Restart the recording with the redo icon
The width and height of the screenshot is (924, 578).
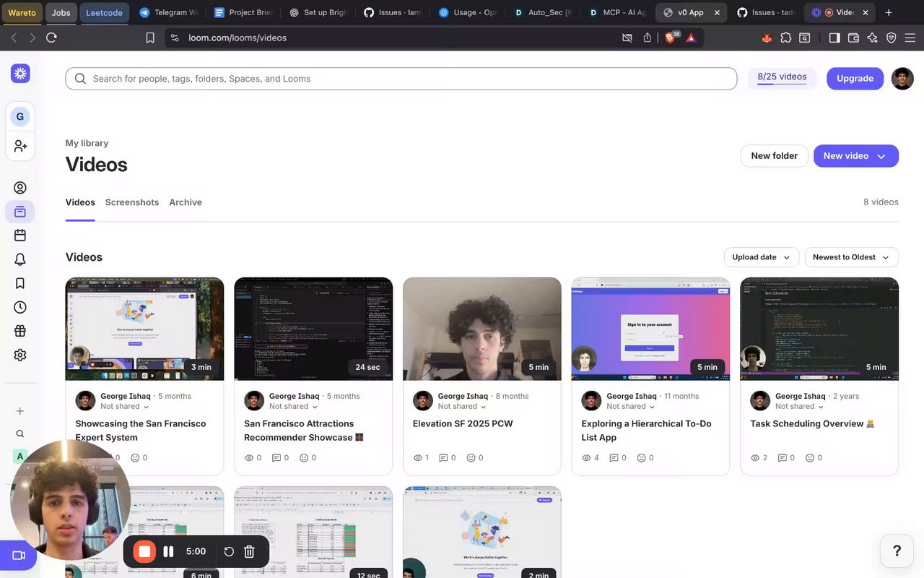tap(229, 551)
